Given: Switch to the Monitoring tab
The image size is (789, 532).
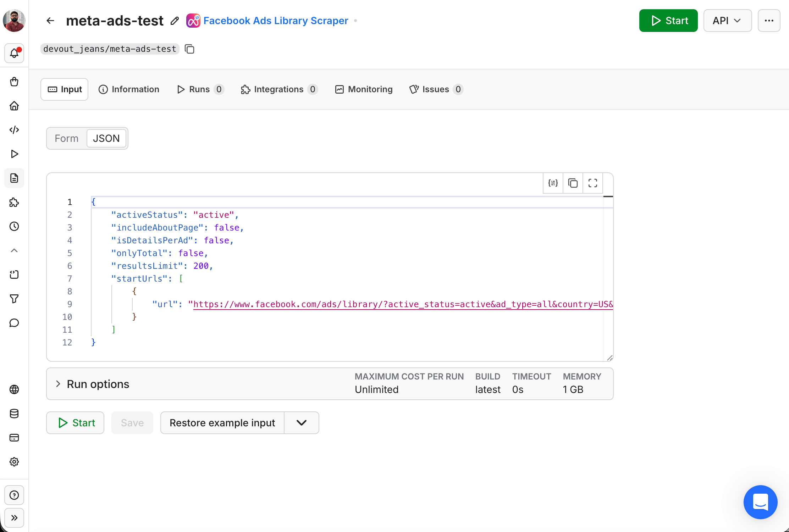Looking at the screenshot, I should pos(364,89).
